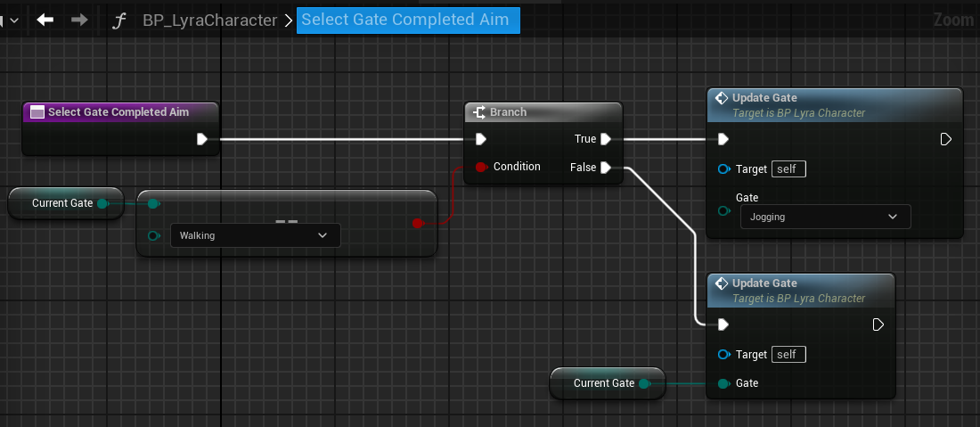Click the upper Update Gate function icon

coord(722,98)
